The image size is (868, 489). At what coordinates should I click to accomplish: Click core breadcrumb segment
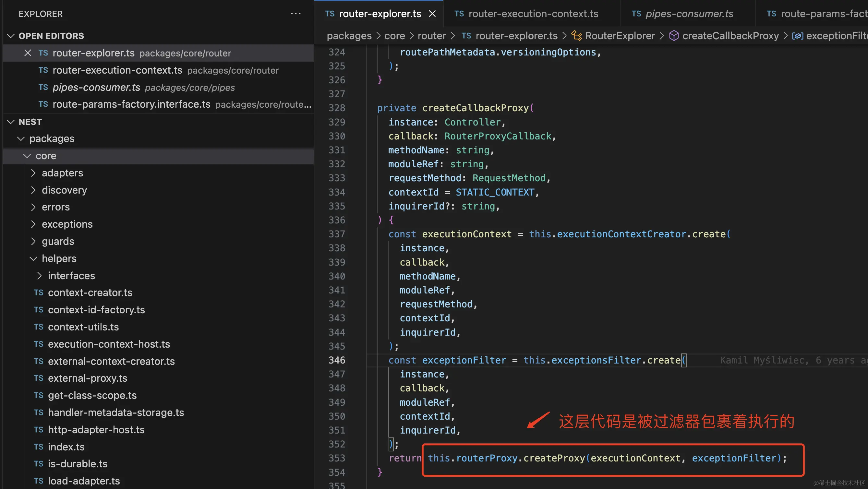tap(394, 36)
